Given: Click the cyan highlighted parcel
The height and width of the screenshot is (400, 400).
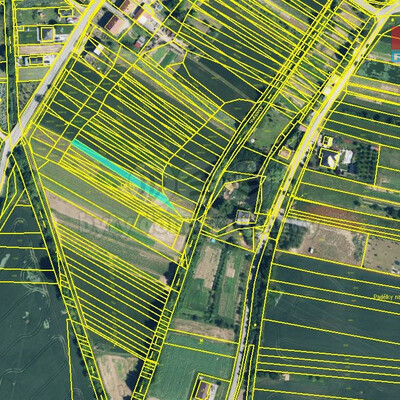Looking at the screenshot, I should pyautogui.click(x=122, y=172).
